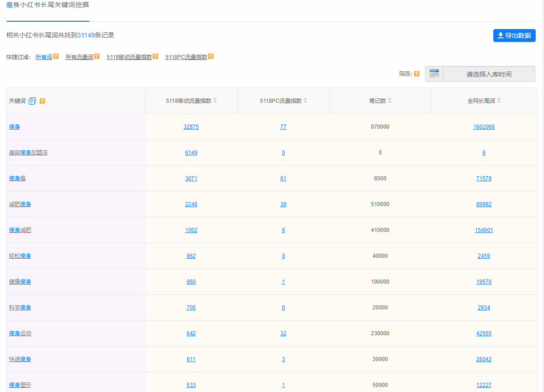The height and width of the screenshot is (392, 544).
Task: Click the help icon next to 关键词 header
Action: [x=42, y=101]
